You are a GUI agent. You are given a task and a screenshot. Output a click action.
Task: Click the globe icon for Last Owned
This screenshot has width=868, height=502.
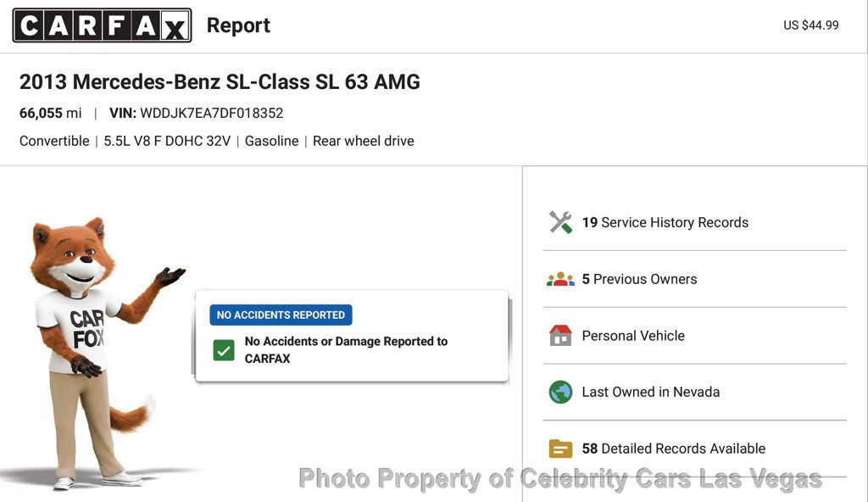(x=560, y=392)
